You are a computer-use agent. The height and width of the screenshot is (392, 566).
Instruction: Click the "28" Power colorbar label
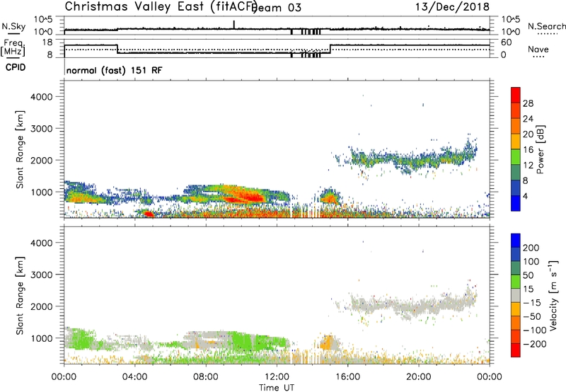point(528,103)
